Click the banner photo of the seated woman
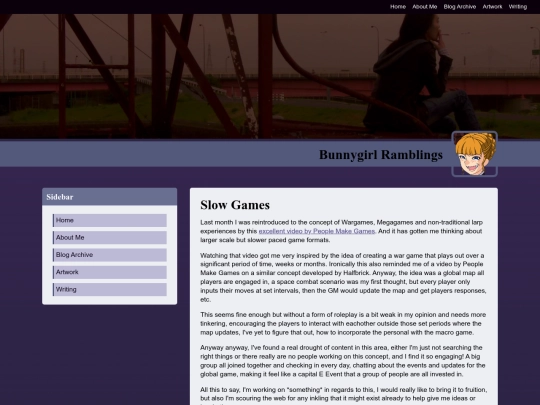540x405 pixels. (x=270, y=76)
